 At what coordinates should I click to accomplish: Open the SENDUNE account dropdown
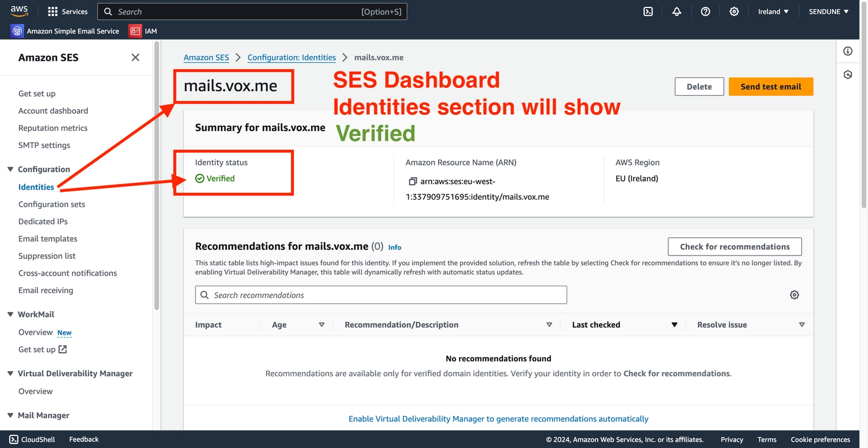click(x=829, y=12)
